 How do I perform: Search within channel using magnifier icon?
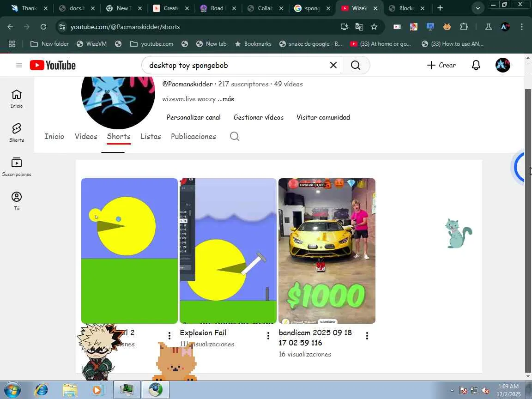coord(235,136)
